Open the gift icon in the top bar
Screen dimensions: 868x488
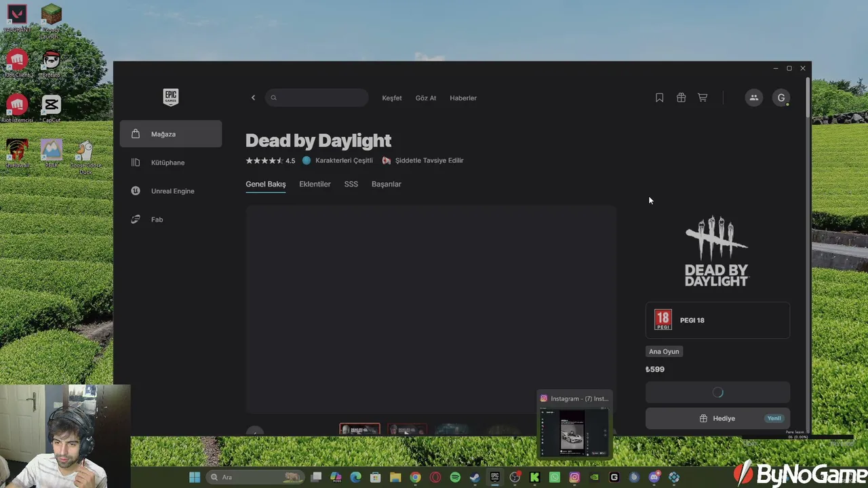tap(681, 98)
